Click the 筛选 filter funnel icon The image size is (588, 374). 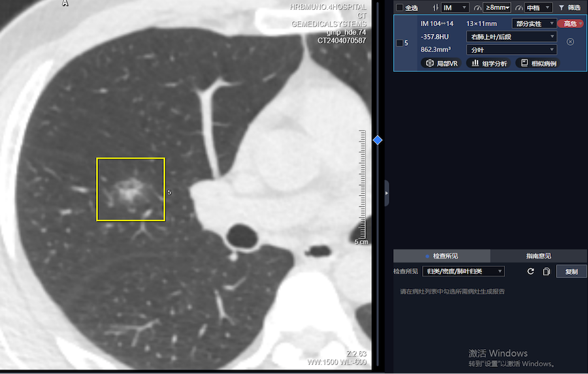pyautogui.click(x=561, y=8)
